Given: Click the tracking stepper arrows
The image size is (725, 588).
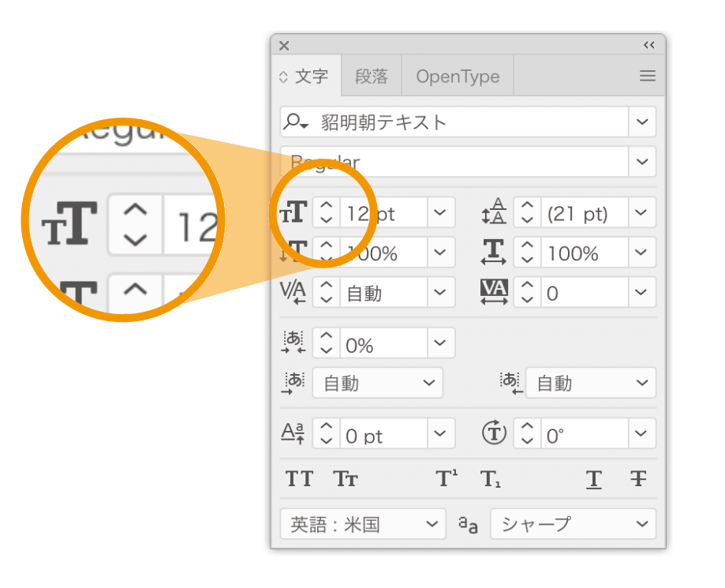Looking at the screenshot, I should [x=527, y=292].
